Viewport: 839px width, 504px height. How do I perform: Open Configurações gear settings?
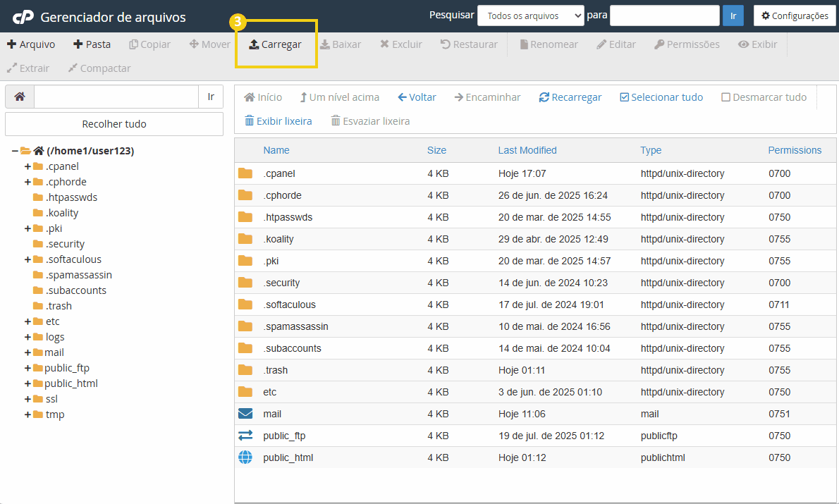tap(795, 16)
